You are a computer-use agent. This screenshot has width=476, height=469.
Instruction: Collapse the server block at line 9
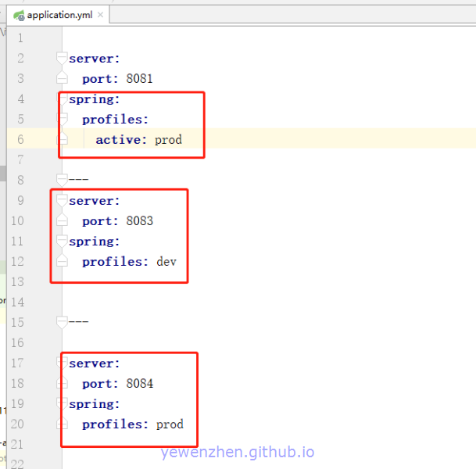pyautogui.click(x=63, y=201)
